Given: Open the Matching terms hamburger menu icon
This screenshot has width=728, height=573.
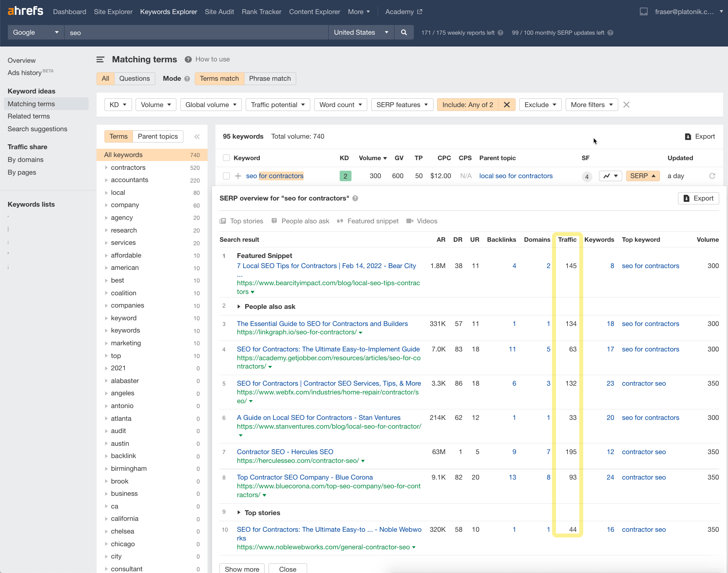Looking at the screenshot, I should [100, 59].
